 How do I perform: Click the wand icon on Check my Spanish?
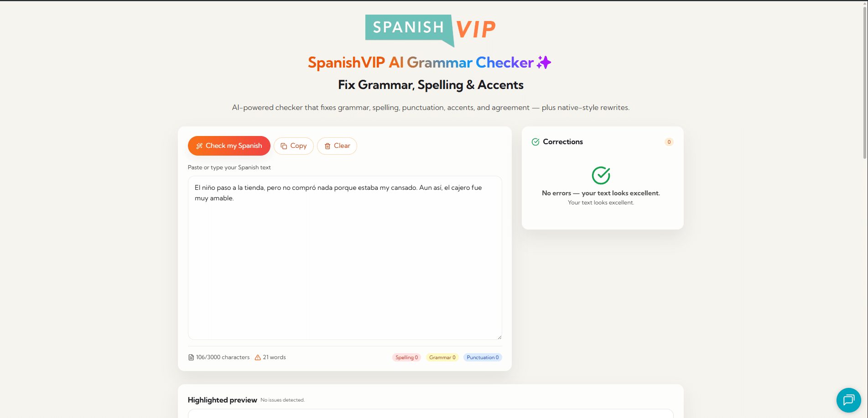coord(199,146)
